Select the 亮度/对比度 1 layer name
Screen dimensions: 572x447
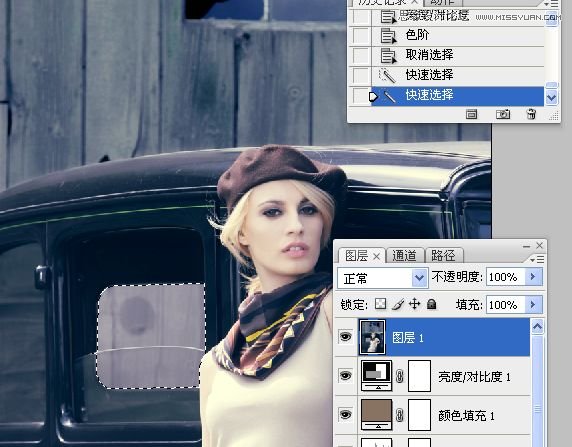(474, 376)
